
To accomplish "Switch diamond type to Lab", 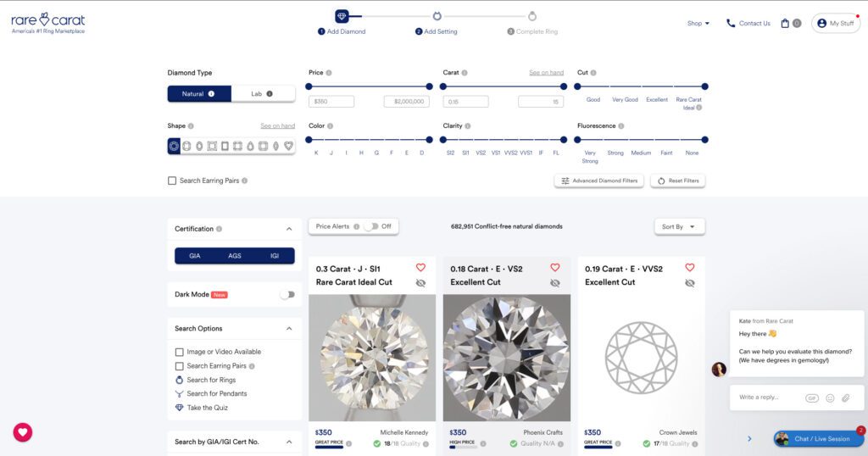I will click(263, 94).
